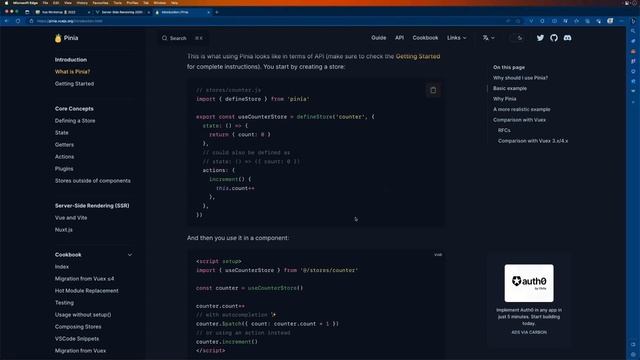Reload the page with the refresh icon
This screenshot has height=360, width=640.
pyautogui.click(x=18, y=21)
